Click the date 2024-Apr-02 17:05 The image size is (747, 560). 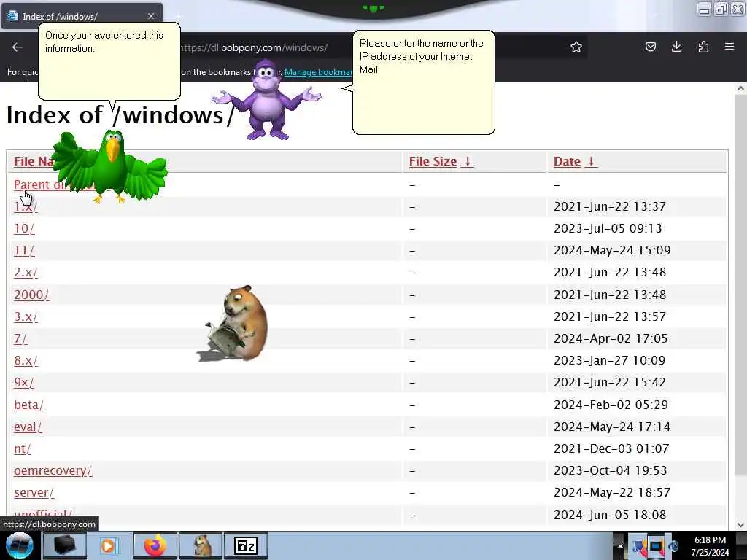pos(611,338)
